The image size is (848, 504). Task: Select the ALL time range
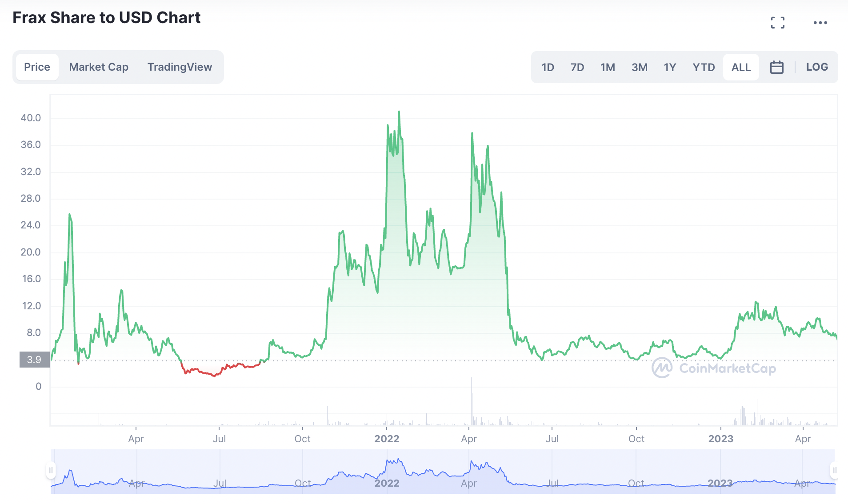pos(741,67)
